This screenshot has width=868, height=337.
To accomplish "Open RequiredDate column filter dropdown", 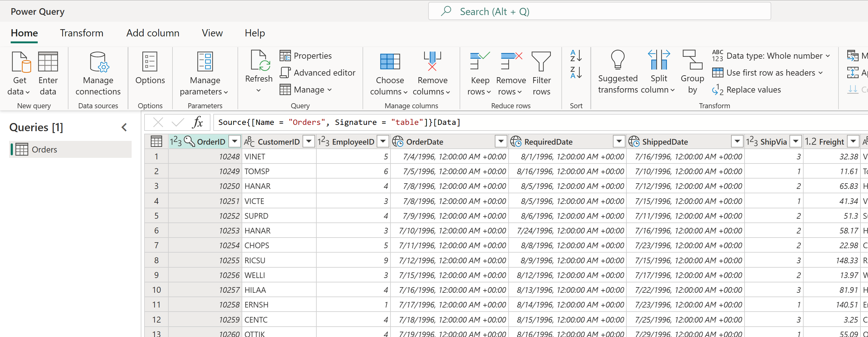I will [x=619, y=142].
